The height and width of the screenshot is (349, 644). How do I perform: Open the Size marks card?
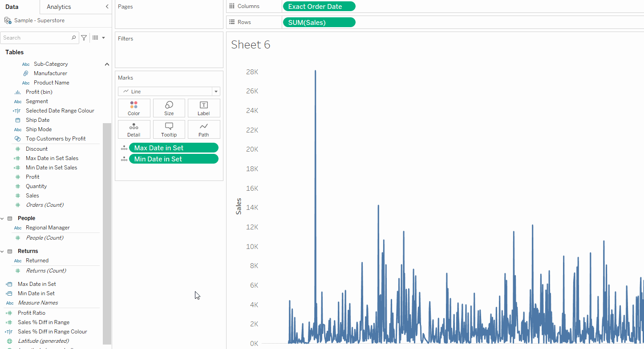tap(169, 108)
